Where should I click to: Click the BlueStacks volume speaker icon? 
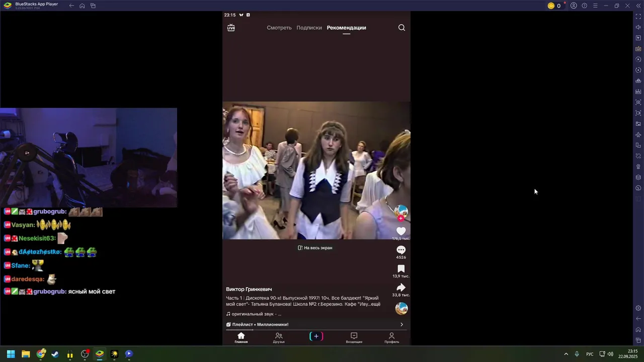point(638,27)
